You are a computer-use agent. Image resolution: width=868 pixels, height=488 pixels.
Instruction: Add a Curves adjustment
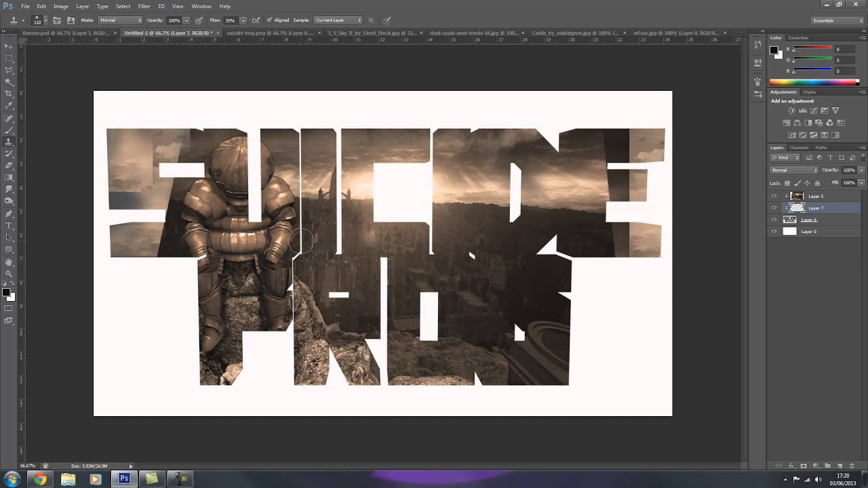pyautogui.click(x=813, y=110)
